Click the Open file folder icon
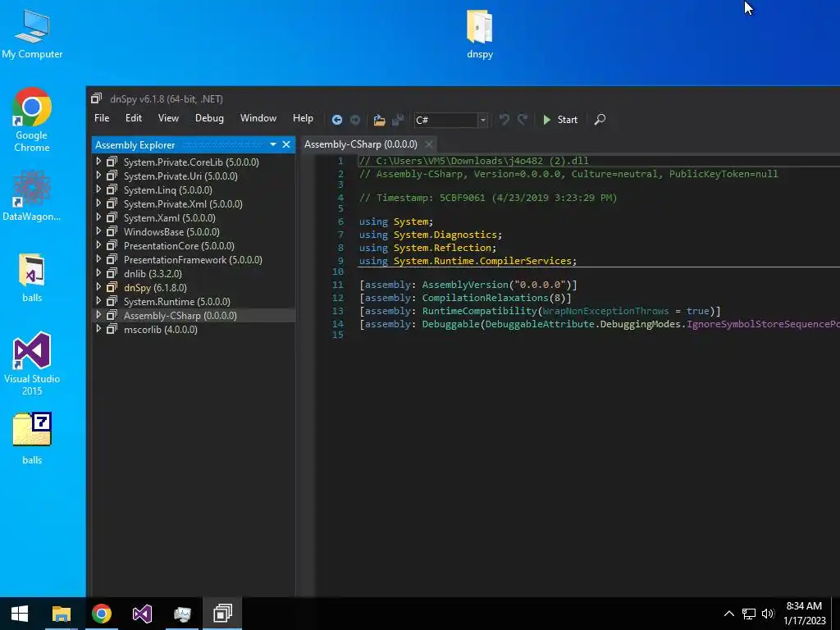The height and width of the screenshot is (630, 840). [379, 120]
